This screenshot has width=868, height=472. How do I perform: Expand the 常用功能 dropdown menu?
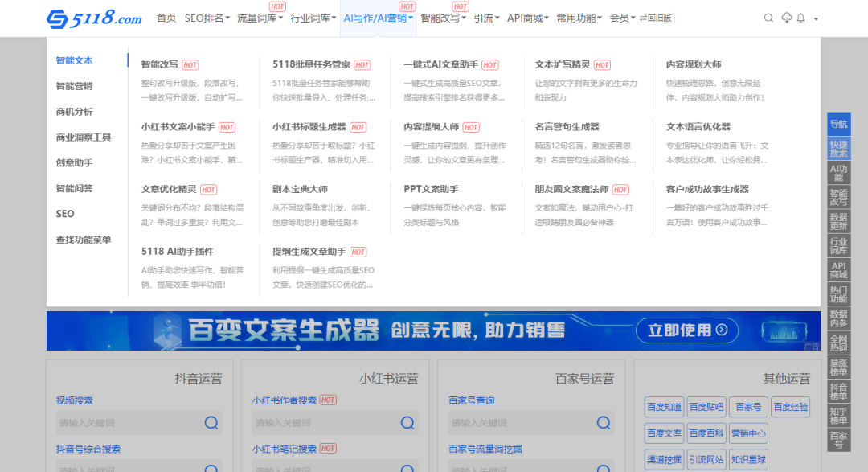[579, 18]
